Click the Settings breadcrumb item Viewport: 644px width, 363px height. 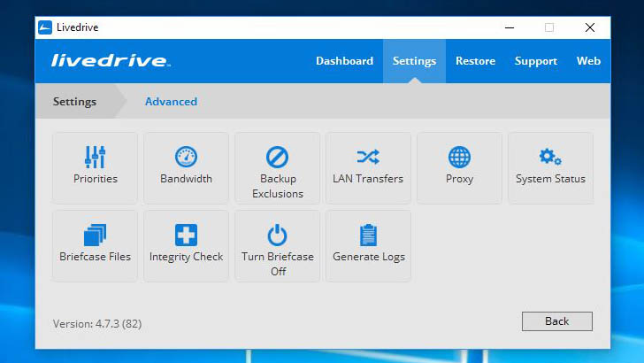click(74, 101)
